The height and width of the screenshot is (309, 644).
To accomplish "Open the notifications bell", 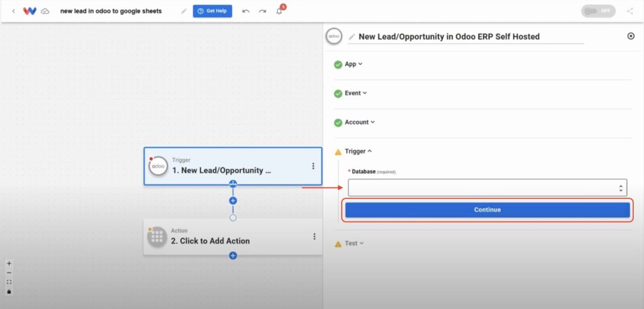I will (x=279, y=11).
